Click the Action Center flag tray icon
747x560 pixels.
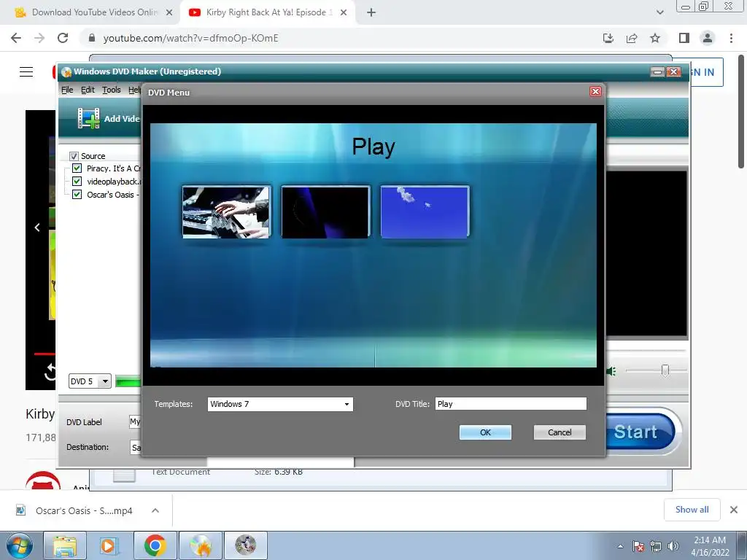(638, 546)
